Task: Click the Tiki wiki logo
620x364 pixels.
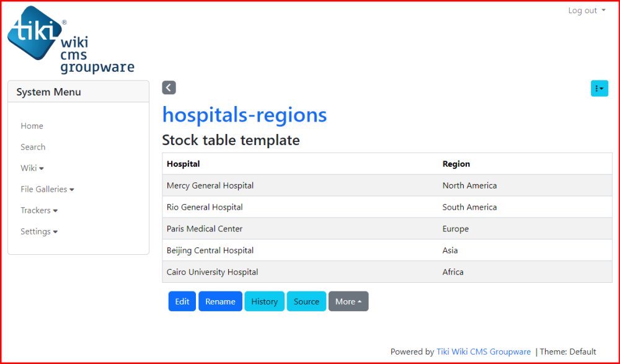Action: (70, 40)
